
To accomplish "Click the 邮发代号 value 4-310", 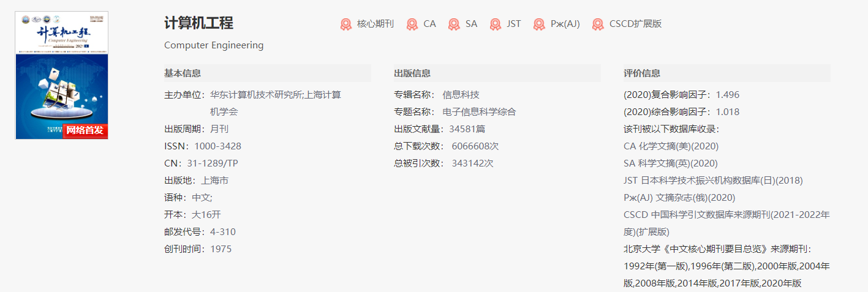I will 223,232.
